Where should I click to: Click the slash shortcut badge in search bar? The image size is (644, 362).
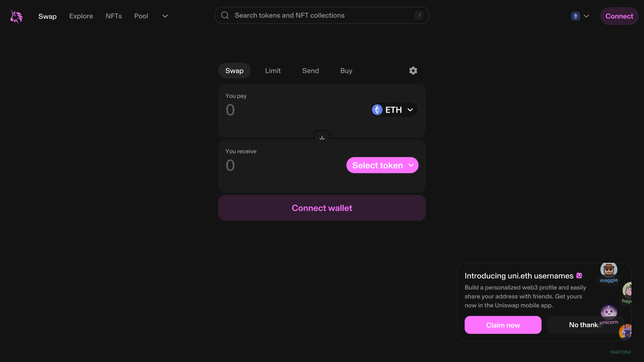click(419, 15)
